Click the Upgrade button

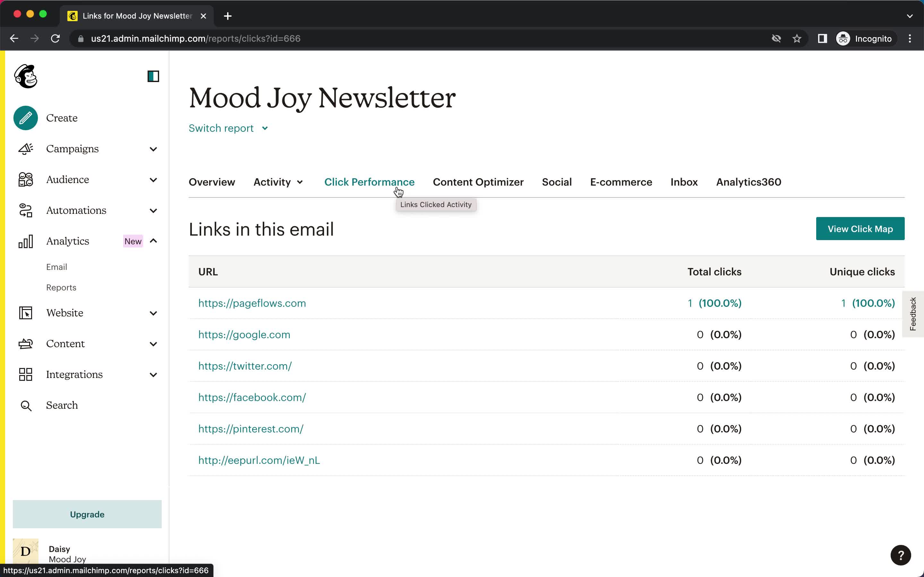tap(87, 514)
